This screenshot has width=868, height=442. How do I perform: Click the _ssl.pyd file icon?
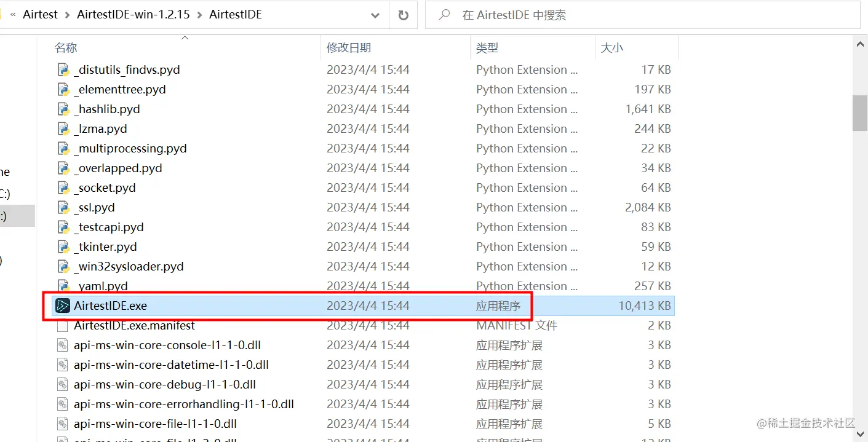coord(63,207)
